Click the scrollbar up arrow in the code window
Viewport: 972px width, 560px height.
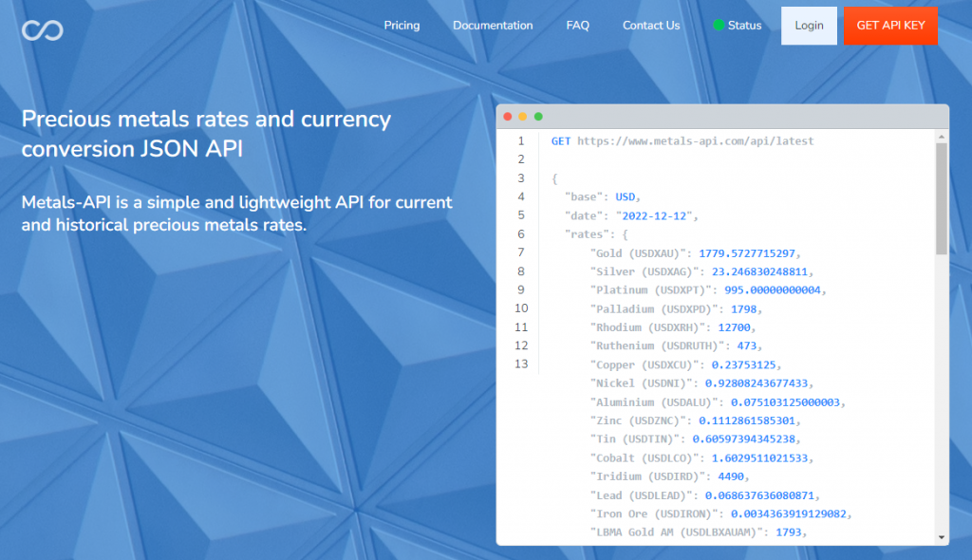(x=942, y=137)
